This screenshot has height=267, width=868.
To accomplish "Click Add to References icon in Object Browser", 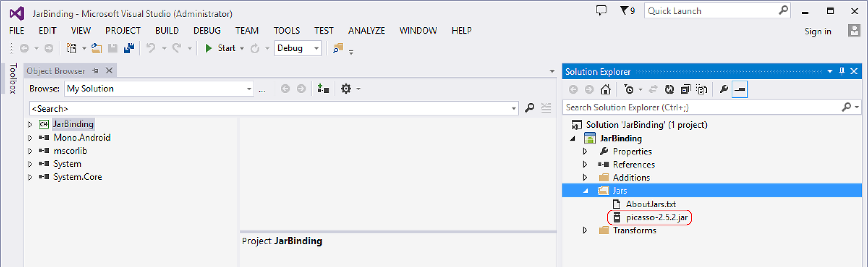I will pyautogui.click(x=323, y=89).
